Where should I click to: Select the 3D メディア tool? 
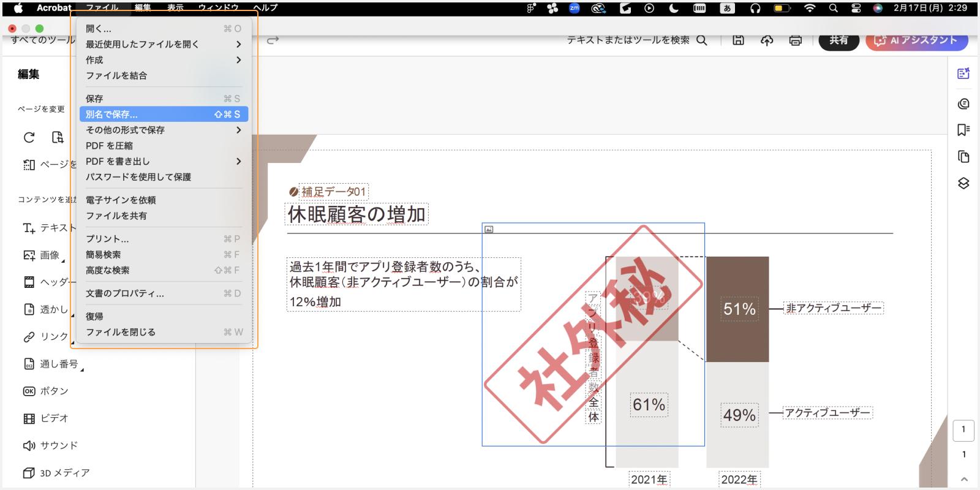tap(56, 473)
